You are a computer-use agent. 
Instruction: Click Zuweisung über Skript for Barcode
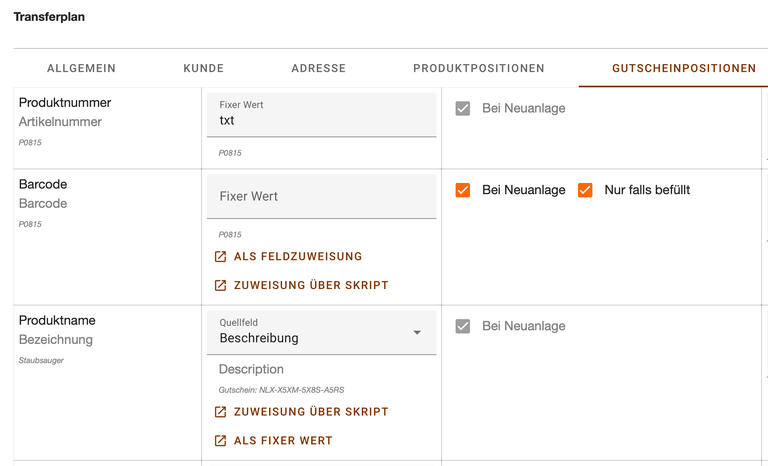click(x=311, y=285)
